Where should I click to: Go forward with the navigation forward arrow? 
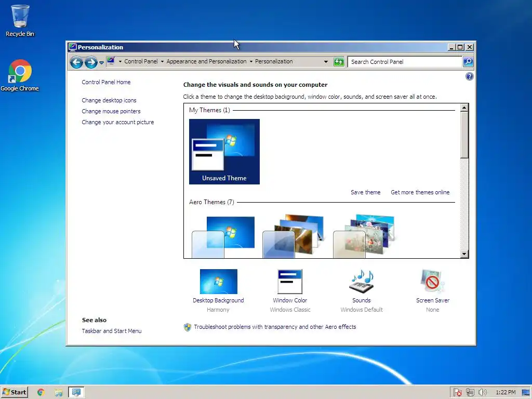tap(90, 62)
